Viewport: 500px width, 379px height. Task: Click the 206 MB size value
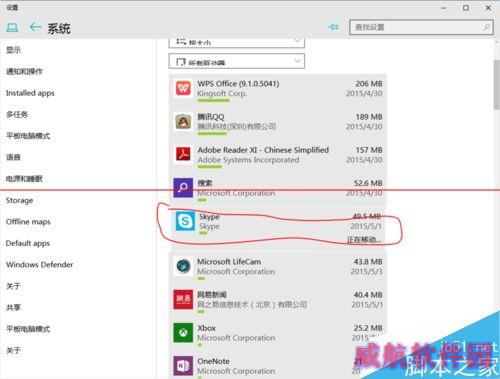(x=369, y=84)
